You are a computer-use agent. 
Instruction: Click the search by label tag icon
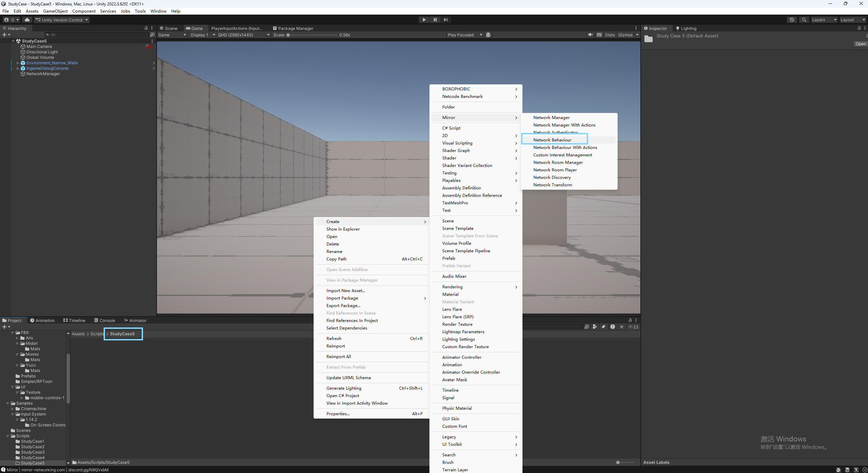pyautogui.click(x=603, y=327)
